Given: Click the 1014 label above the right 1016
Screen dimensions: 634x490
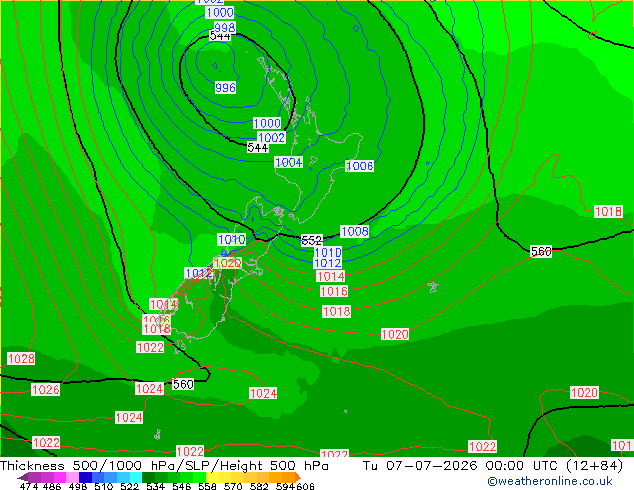Looking at the screenshot, I should click(x=331, y=276).
